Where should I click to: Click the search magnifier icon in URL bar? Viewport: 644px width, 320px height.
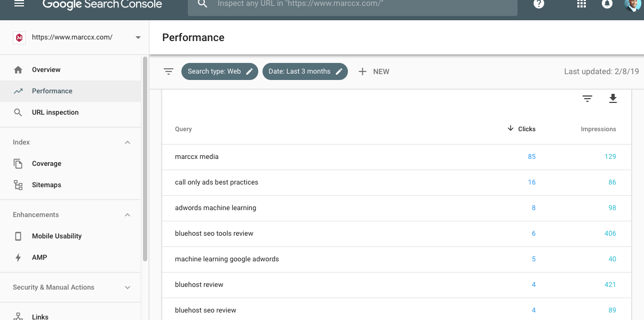tap(202, 4)
